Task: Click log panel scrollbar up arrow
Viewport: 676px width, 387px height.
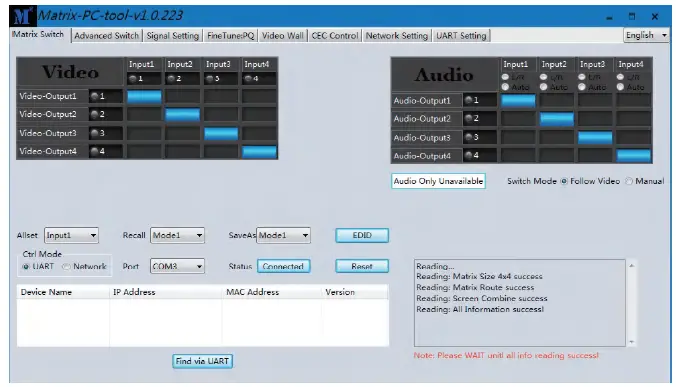Action: [632, 265]
